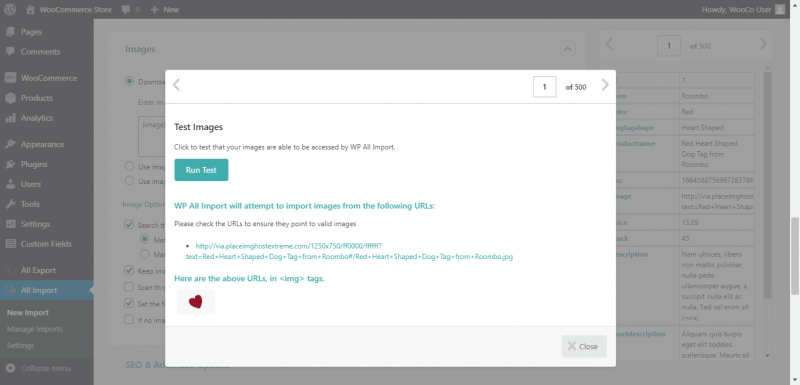Screen dimensions: 800x385
Task: Click the Custom Fields grid icon
Action: pyautogui.click(x=10, y=244)
